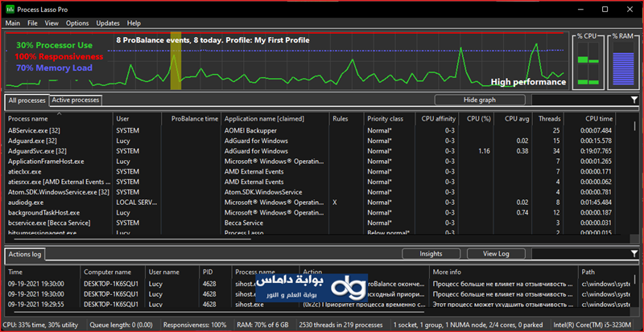The height and width of the screenshot is (332, 644).
Task: Select the backgroundTaskHost.exe process row
Action: coord(310,212)
